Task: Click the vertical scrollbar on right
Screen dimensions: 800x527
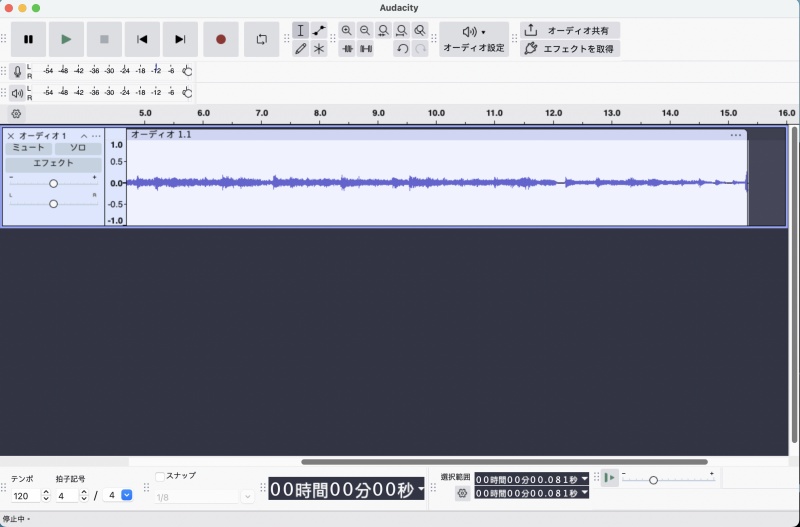Action: pos(794,285)
